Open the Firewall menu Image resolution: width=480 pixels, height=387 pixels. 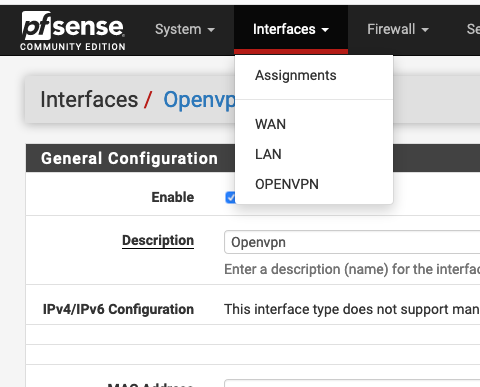pos(398,29)
